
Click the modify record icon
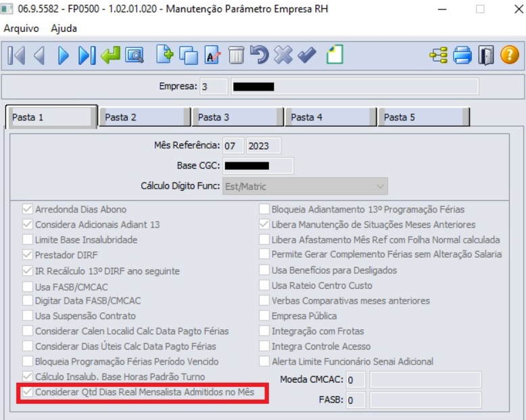click(x=213, y=55)
